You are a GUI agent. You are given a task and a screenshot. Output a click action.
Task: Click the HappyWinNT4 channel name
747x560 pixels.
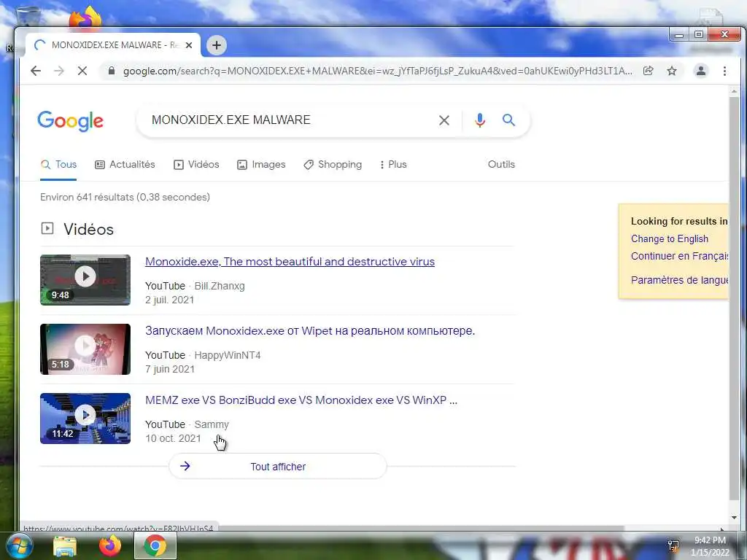228,355
